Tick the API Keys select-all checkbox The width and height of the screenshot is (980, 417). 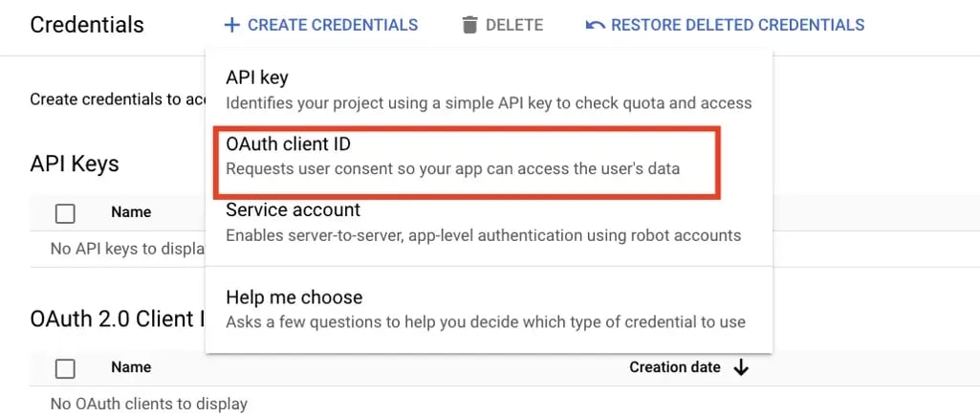point(65,213)
